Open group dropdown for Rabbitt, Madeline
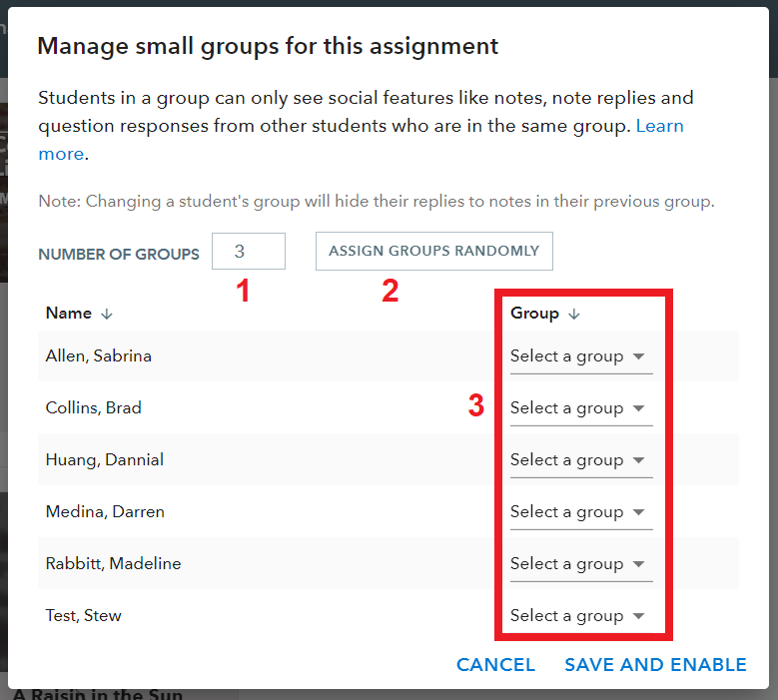 click(581, 564)
